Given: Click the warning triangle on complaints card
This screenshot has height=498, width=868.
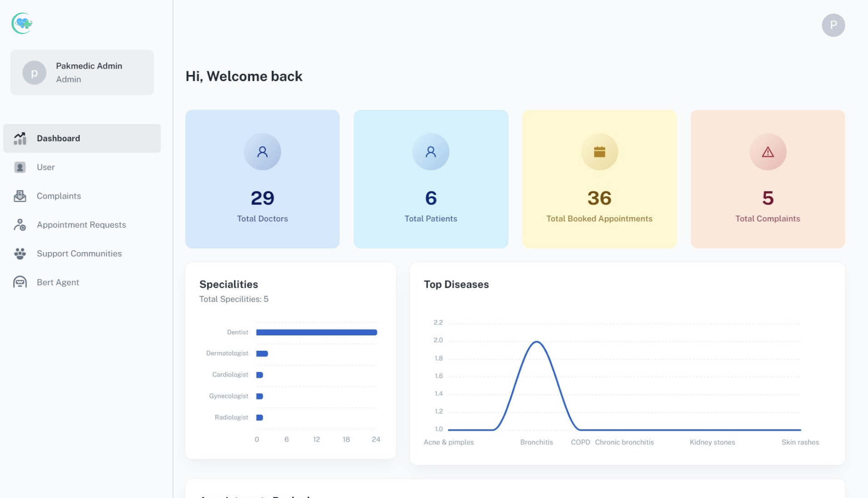Looking at the screenshot, I should [x=768, y=152].
